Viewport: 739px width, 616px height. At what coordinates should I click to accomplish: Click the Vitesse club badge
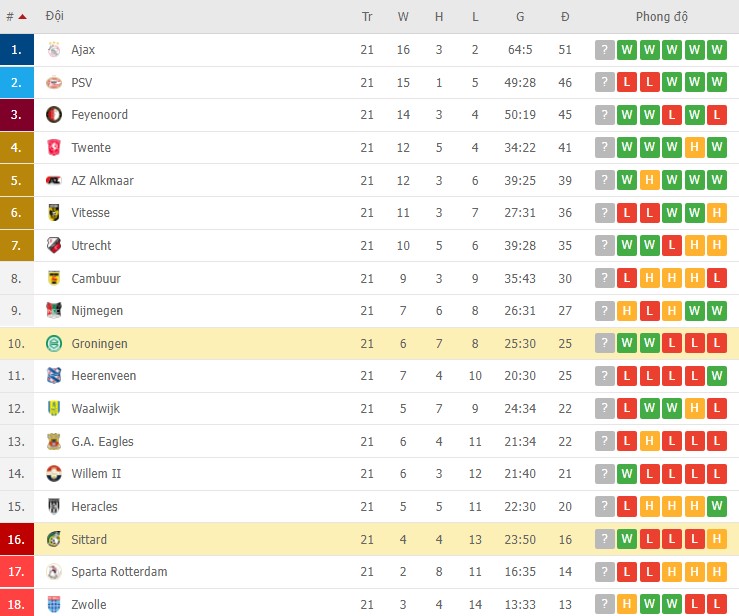[54, 213]
